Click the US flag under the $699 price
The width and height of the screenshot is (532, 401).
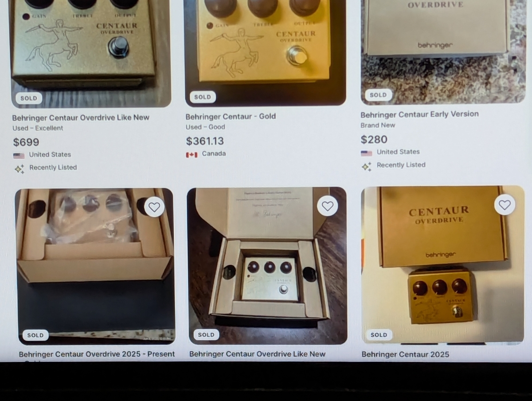(x=19, y=156)
